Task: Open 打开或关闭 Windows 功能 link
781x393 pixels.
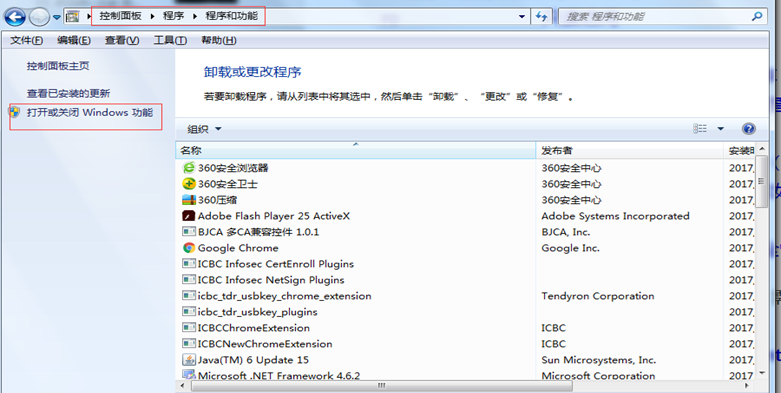Action: coord(90,113)
